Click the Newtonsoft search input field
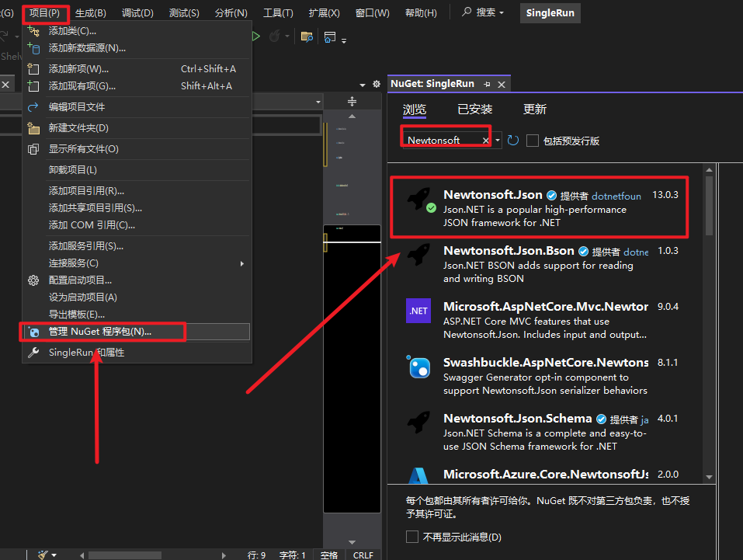The width and height of the screenshot is (743, 560). click(442, 141)
